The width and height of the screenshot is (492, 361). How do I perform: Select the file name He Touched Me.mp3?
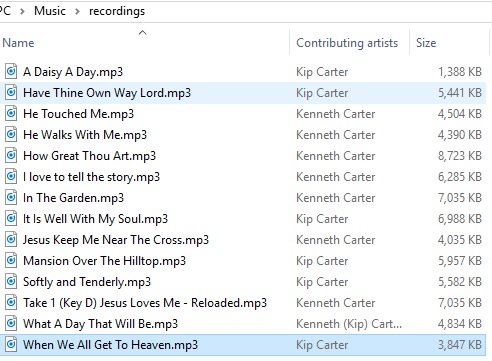click(78, 114)
